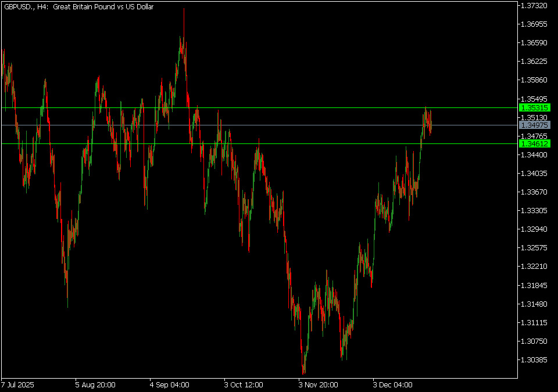
Task: Select the 1.31115 price scale value
Action: tap(535, 322)
